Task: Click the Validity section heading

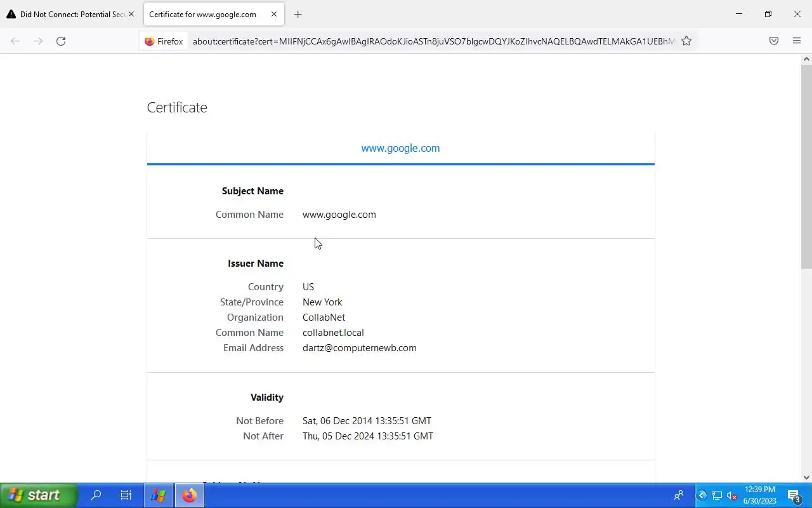Action: click(x=267, y=398)
